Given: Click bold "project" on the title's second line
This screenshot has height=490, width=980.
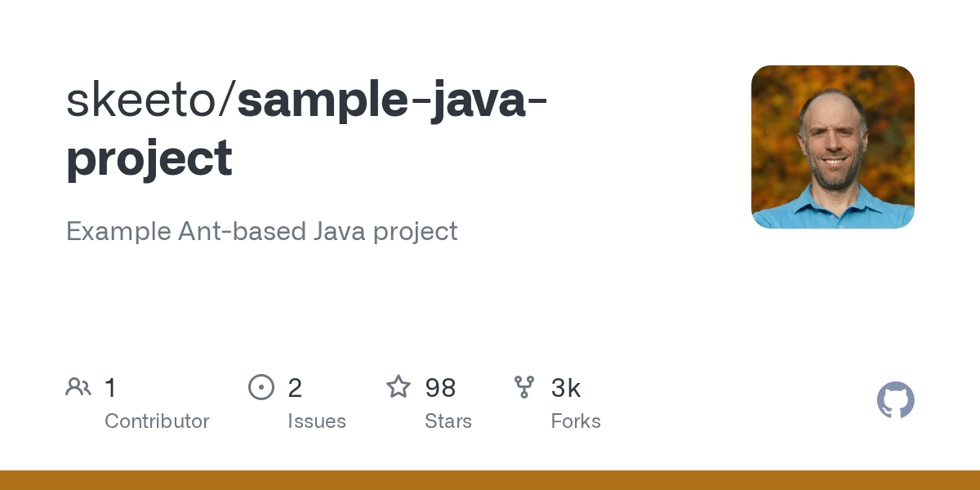Looking at the screenshot, I should [149, 158].
